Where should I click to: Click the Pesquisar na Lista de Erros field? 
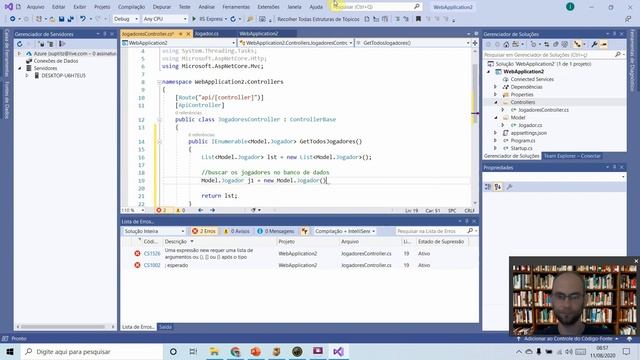431,231
